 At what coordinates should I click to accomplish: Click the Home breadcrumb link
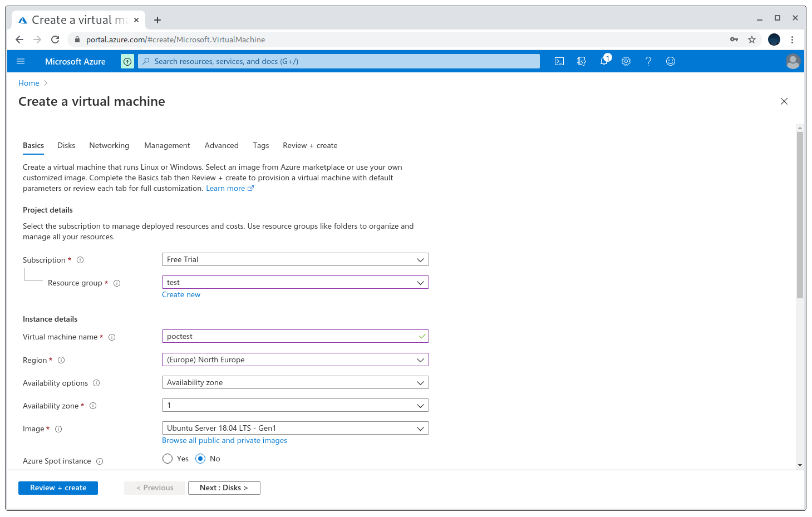(29, 83)
